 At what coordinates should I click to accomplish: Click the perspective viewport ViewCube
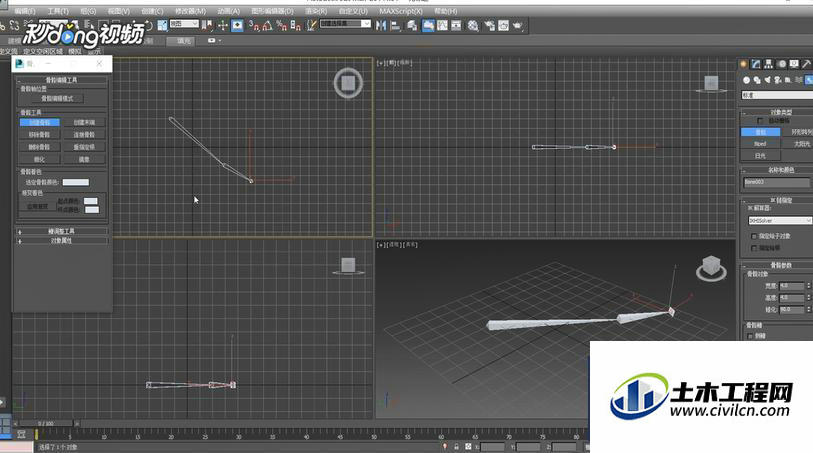click(x=711, y=267)
